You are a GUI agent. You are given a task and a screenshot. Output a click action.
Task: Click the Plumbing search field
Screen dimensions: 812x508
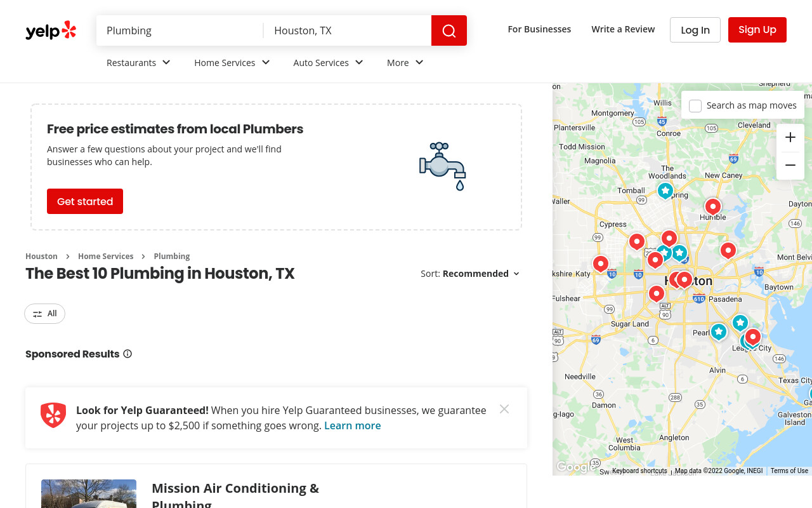click(x=180, y=30)
